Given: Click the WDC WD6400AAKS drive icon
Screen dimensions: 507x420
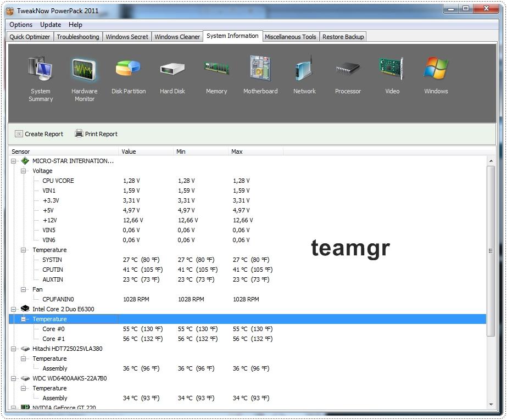Looking at the screenshot, I should [x=25, y=378].
